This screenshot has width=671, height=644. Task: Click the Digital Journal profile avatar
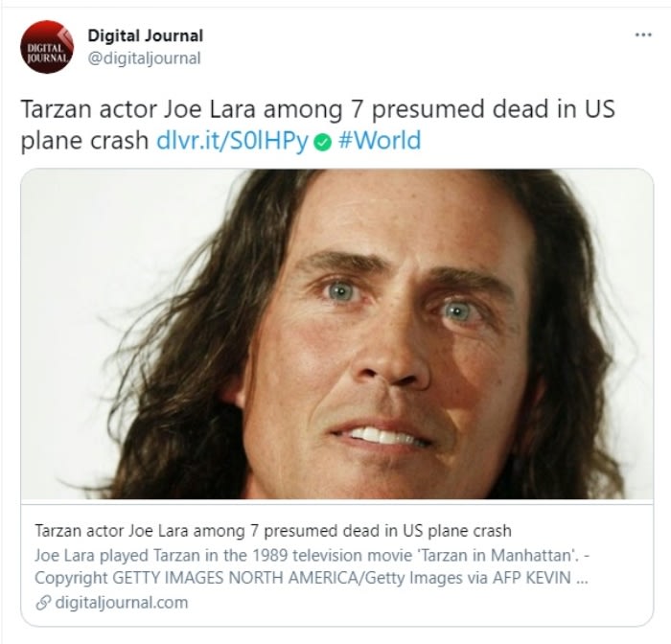[x=47, y=47]
